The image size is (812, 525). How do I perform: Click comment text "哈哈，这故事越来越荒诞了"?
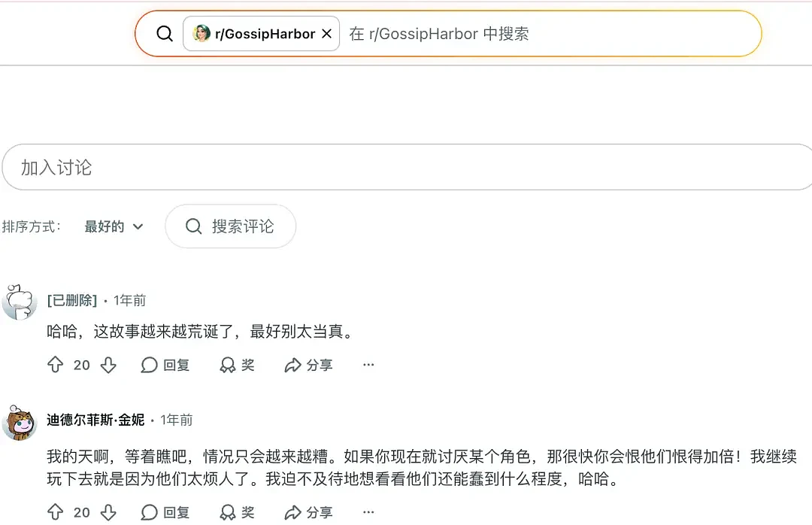[x=141, y=331]
